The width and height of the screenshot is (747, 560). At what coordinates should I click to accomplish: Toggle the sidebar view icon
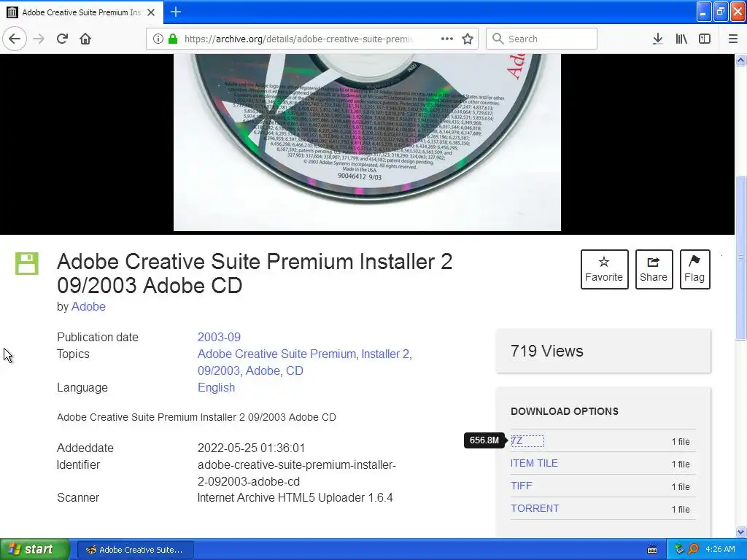(x=705, y=39)
